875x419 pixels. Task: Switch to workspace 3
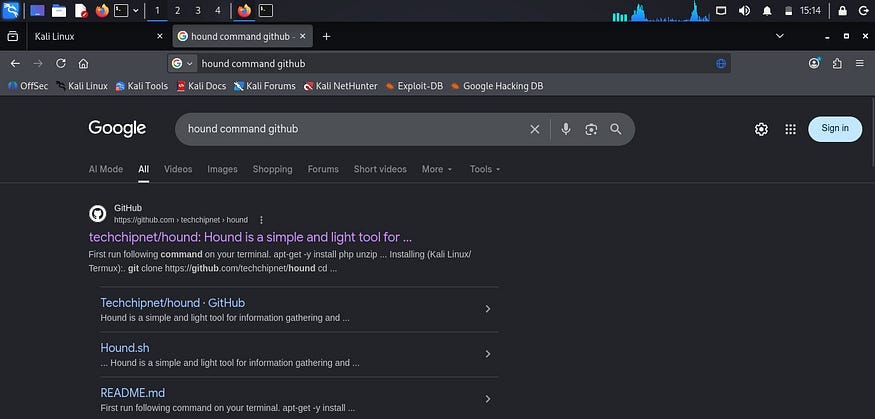coord(198,11)
